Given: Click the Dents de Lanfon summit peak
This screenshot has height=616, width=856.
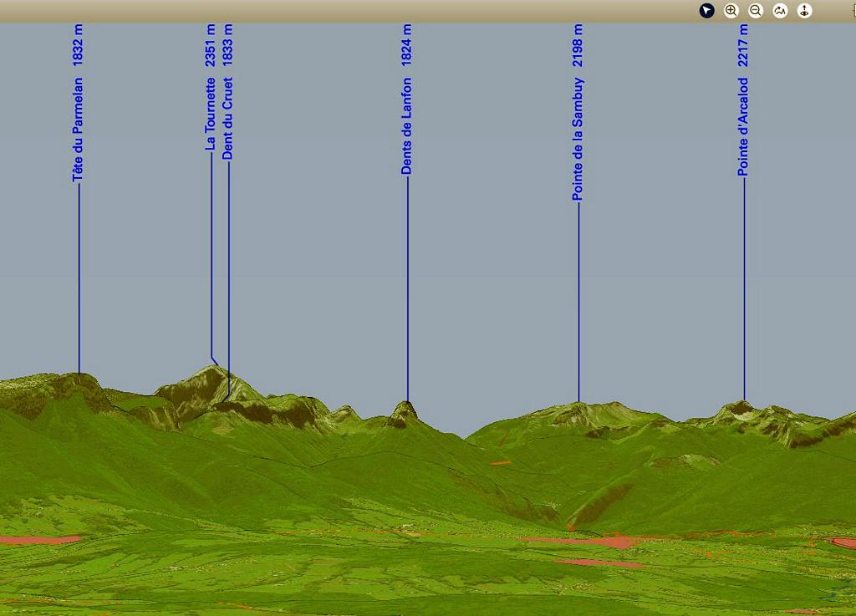Looking at the screenshot, I should pyautogui.click(x=406, y=405).
